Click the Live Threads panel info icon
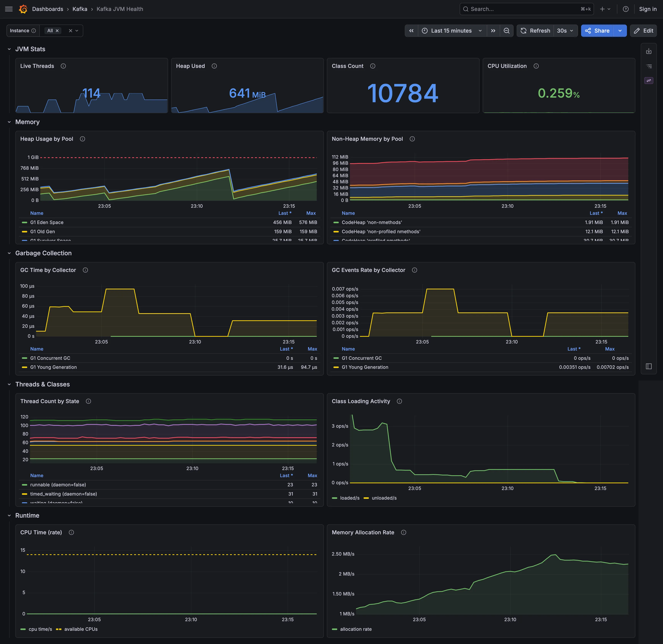The width and height of the screenshot is (663, 644). pos(63,66)
